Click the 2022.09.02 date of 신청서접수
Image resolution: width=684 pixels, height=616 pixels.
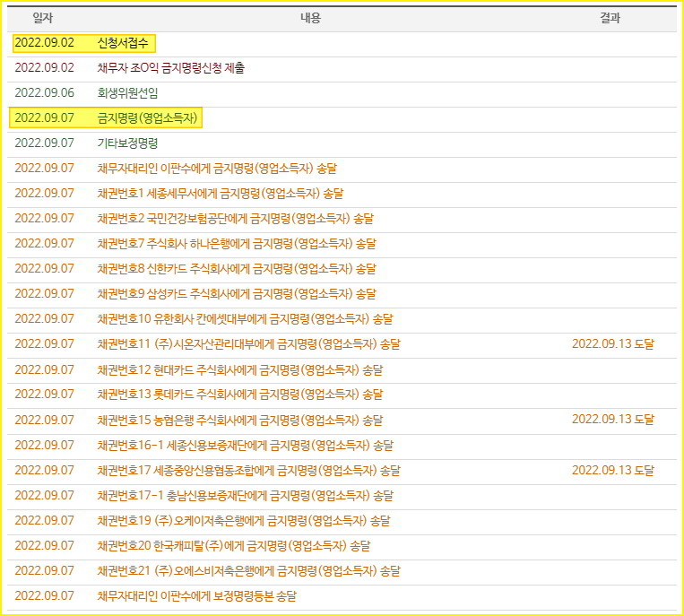(45, 43)
